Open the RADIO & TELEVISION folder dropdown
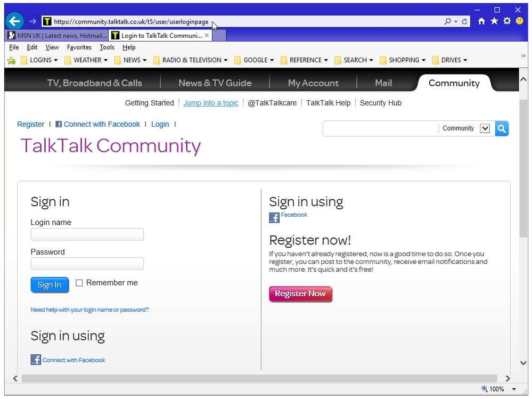Viewport: 532px width, 399px height. [x=190, y=60]
